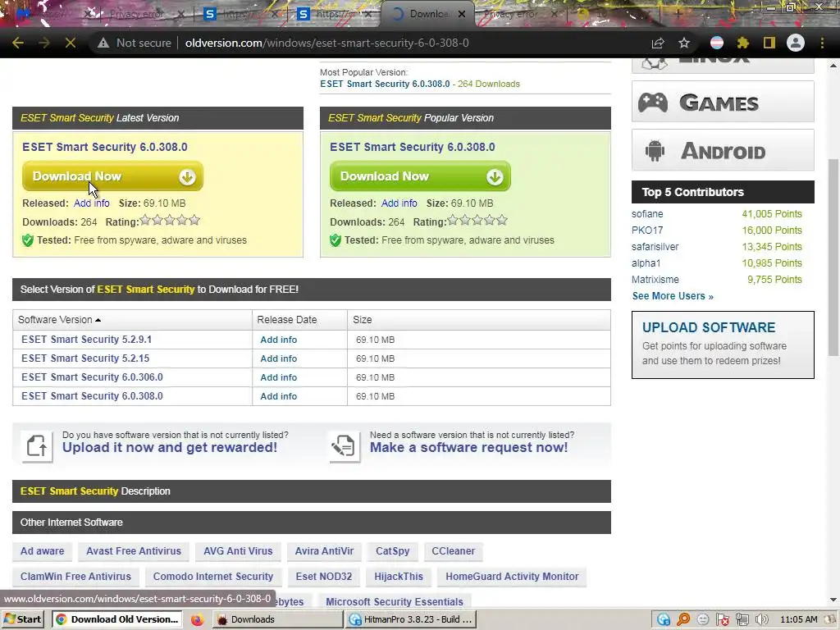Share this page via the share icon
The width and height of the screenshot is (840, 630).
coord(658,43)
